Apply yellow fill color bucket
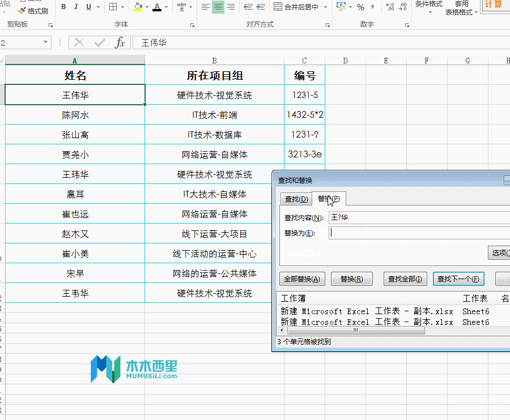 [138, 7]
